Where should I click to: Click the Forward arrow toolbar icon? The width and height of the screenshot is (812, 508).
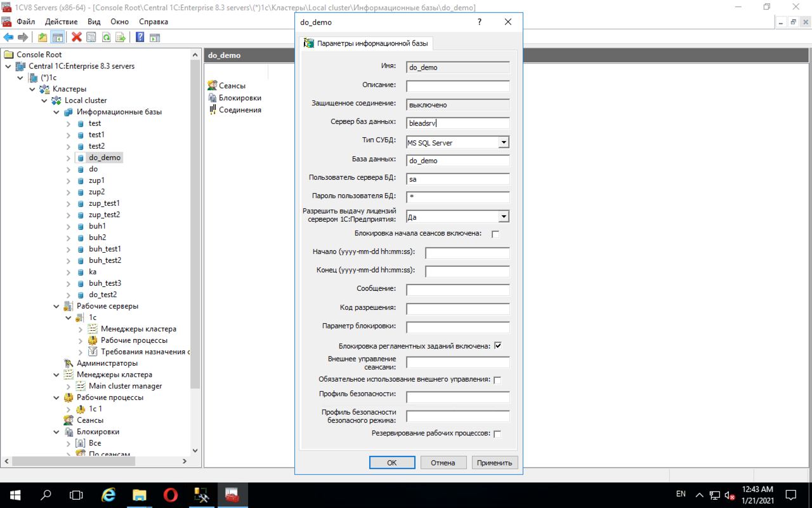pyautogui.click(x=23, y=37)
